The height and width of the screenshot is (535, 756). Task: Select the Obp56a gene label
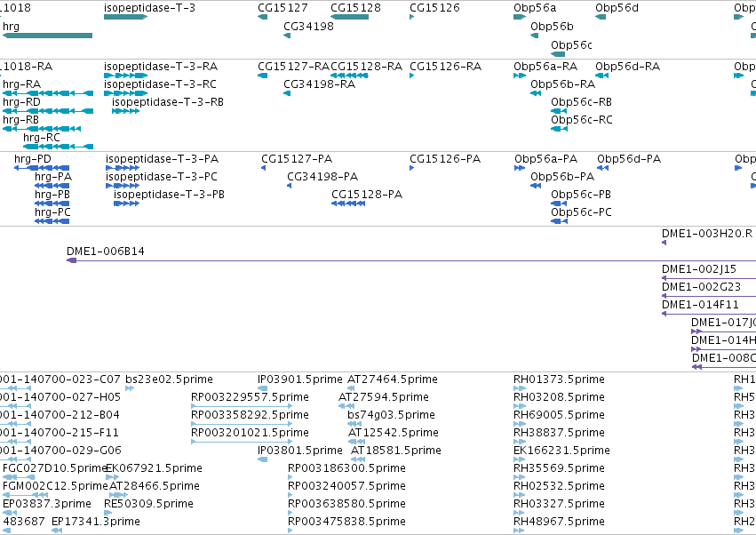(x=535, y=8)
